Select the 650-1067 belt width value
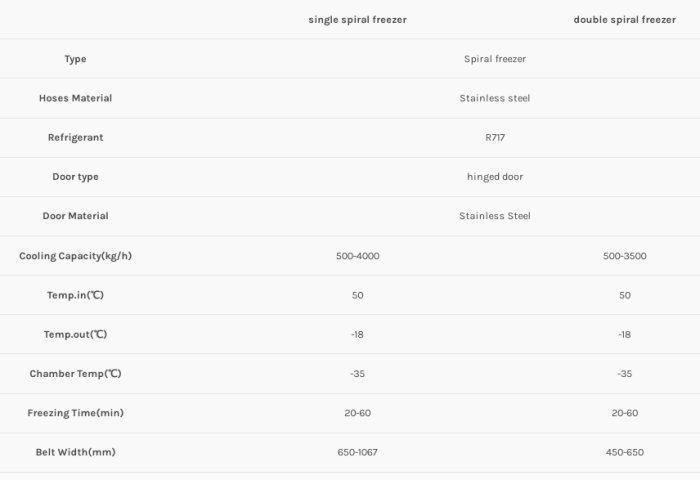This screenshot has width=700, height=480. pyautogui.click(x=357, y=452)
